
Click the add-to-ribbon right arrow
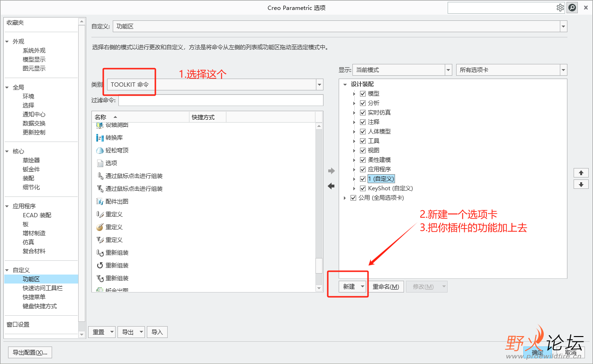(331, 171)
